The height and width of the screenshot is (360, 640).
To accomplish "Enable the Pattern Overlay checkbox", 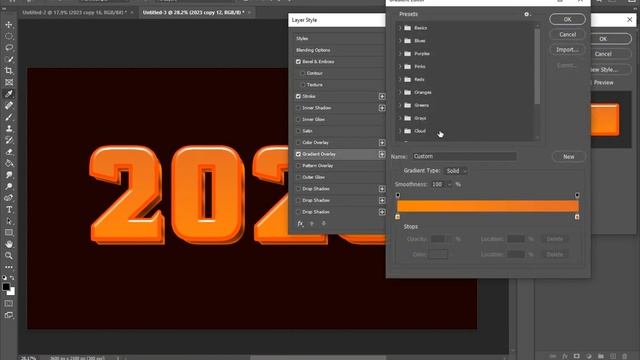I will [298, 166].
